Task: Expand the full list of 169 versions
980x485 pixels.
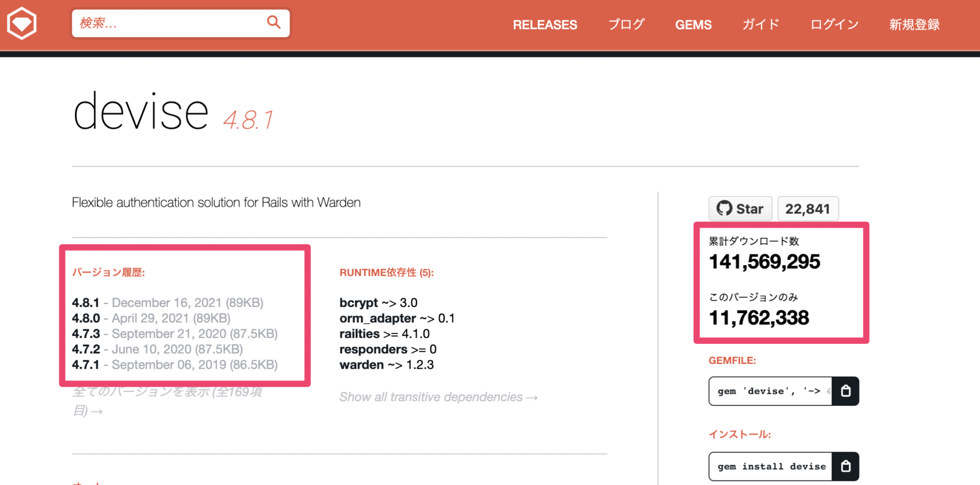Action: click(167, 393)
